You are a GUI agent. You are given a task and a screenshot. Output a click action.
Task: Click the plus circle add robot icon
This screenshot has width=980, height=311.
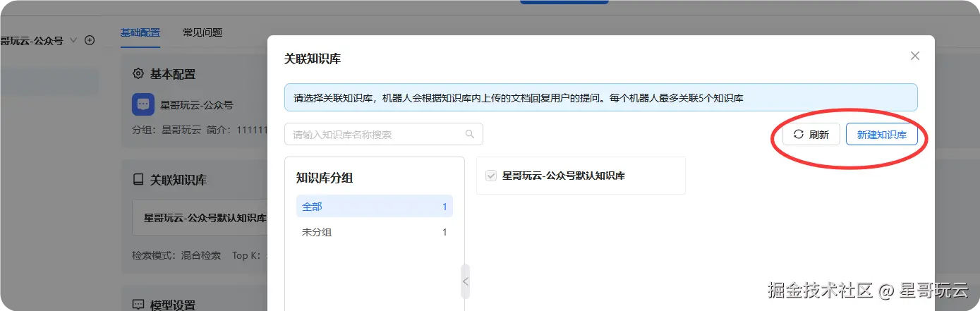coord(90,40)
